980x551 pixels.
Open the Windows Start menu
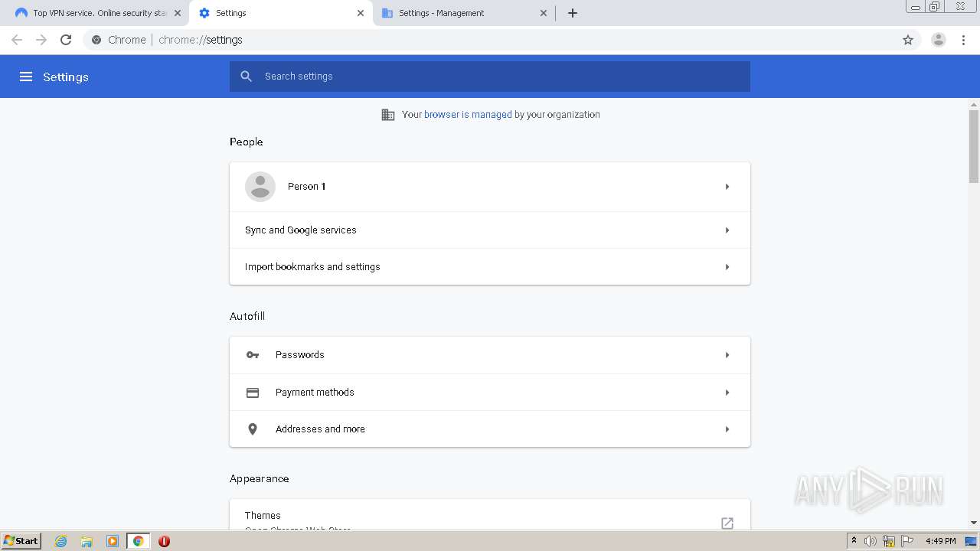[21, 541]
